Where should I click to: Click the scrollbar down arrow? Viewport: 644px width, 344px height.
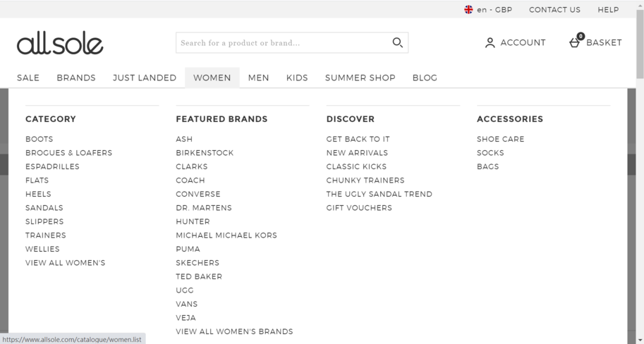[640, 340]
